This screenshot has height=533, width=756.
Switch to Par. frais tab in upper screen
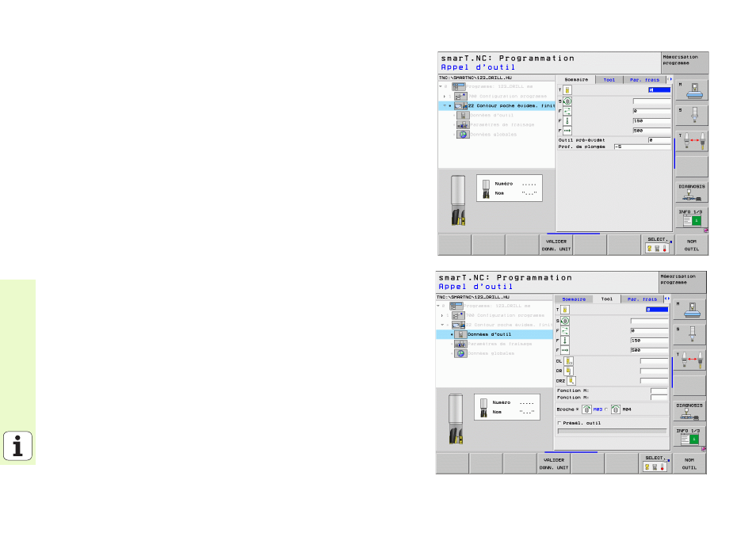(x=644, y=80)
